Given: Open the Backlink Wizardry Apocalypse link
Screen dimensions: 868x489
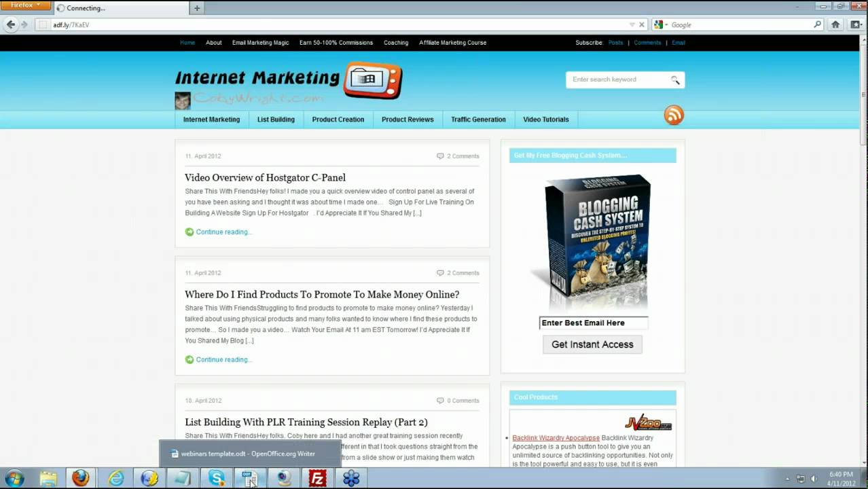Looking at the screenshot, I should pyautogui.click(x=556, y=438).
